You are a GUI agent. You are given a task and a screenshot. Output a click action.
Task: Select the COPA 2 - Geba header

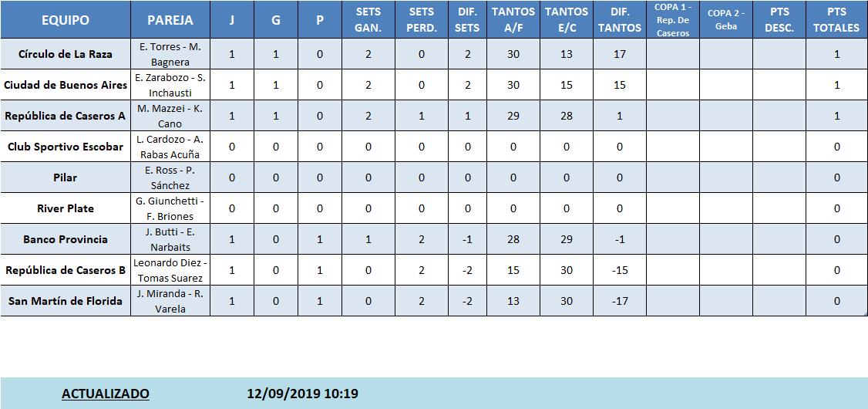(x=725, y=20)
